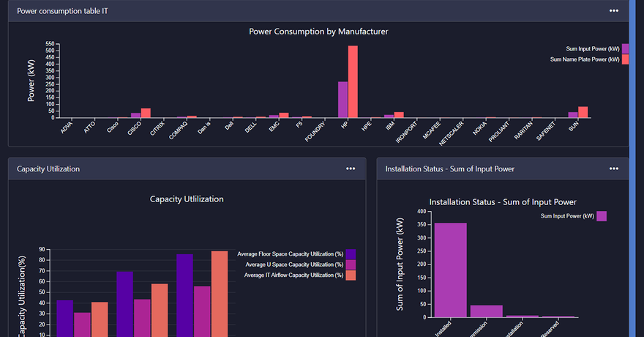
Task: Toggle Average IT Airflow Capacity Utilization legend swatch
Action: [351, 275]
